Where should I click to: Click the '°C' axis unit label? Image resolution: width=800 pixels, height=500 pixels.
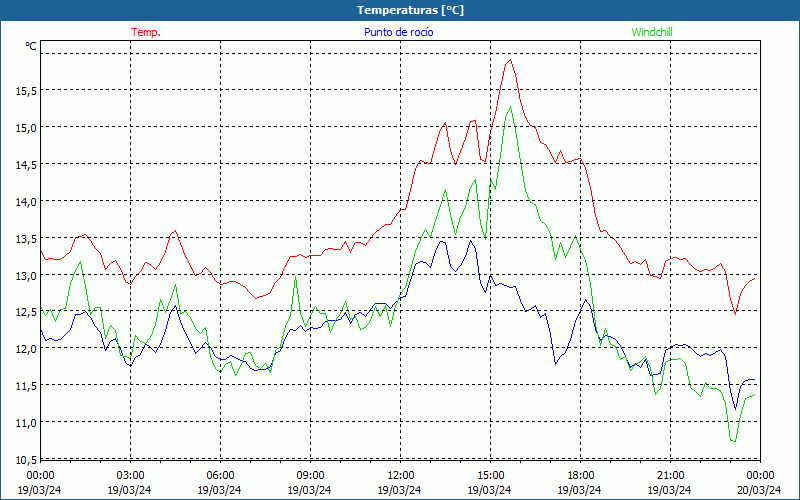[x=31, y=46]
